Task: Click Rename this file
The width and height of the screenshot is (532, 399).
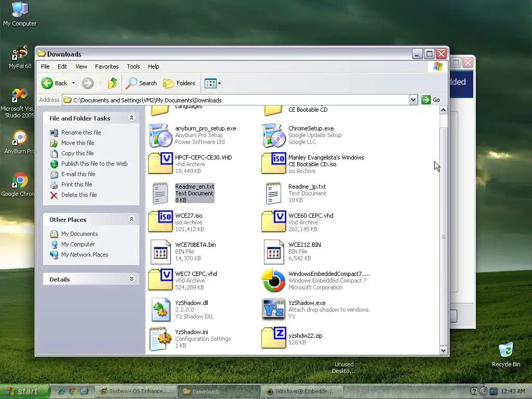Action: [81, 132]
